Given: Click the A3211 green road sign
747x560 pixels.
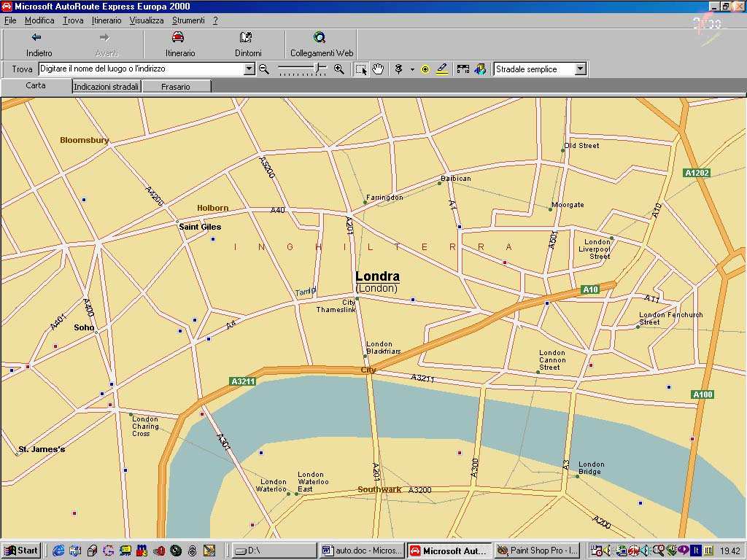Looking at the screenshot, I should 243,381.
